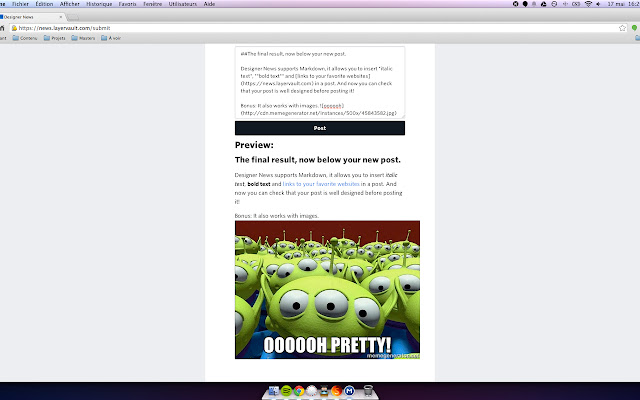Viewport: 640px width, 400px height.
Task: Click the leftmost round status icon in the menu bar
Action: 516,4
